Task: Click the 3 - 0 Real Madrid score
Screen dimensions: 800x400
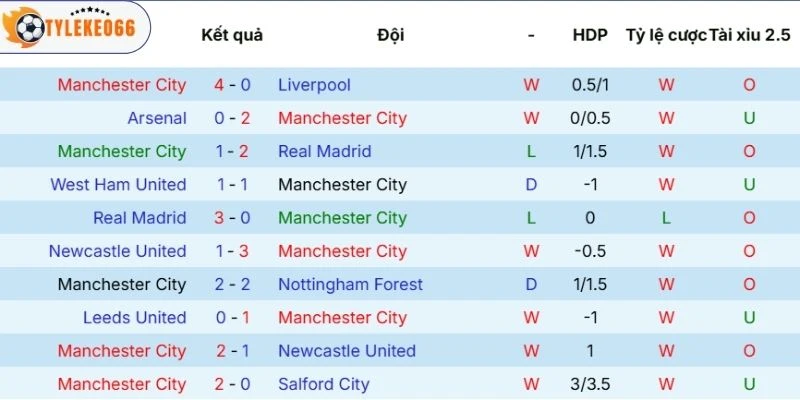Action: pos(232,218)
